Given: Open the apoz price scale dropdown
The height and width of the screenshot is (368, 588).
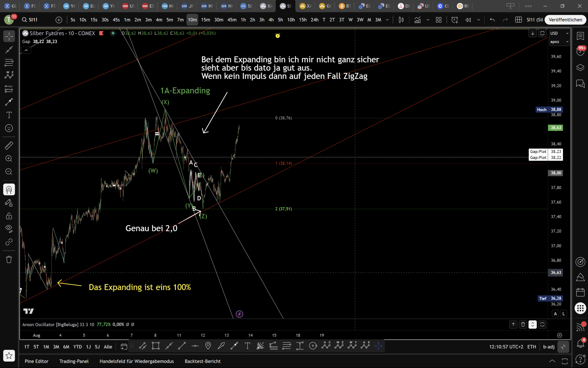Looking at the screenshot, I should [559, 42].
